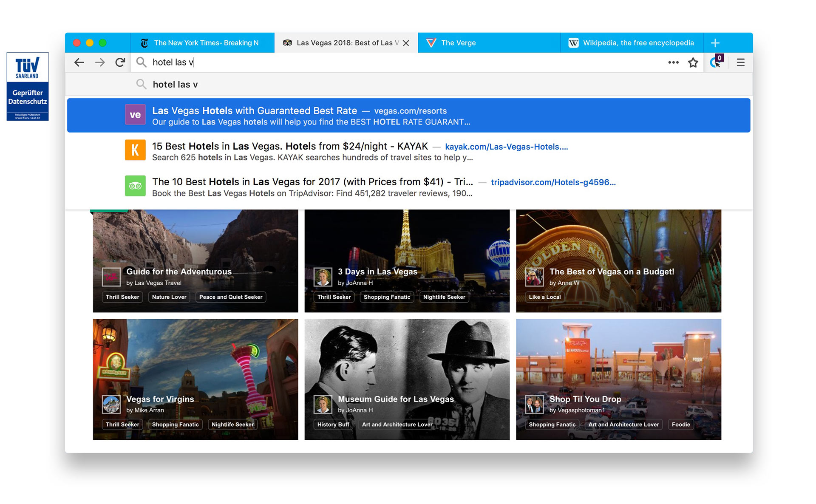Click the green TripAdvisor result icon

135,186
